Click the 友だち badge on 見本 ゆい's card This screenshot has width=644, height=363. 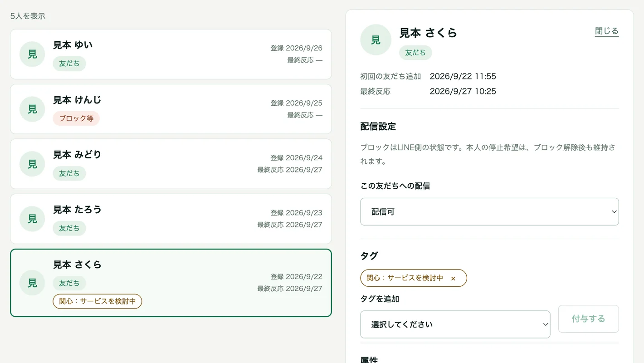(x=69, y=64)
